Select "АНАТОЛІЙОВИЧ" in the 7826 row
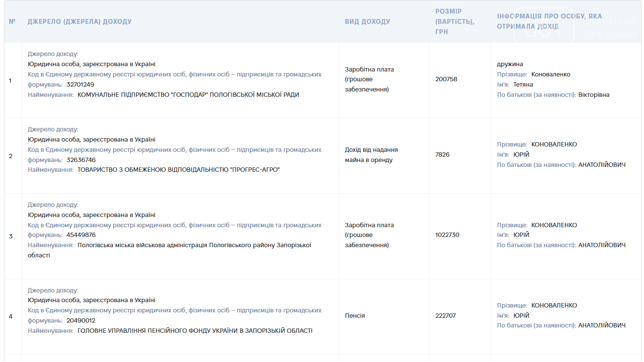This screenshot has height=362, width=644. point(602,164)
